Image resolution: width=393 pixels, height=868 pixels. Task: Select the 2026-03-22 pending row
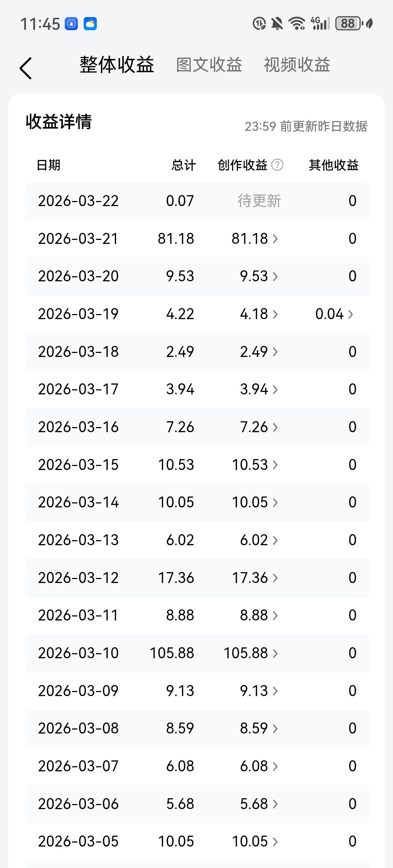(197, 201)
